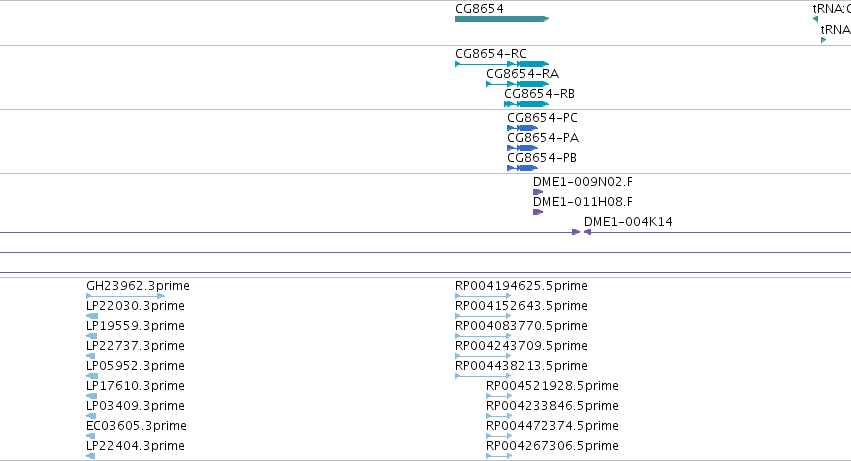Select the CG8654-RC transcript glyph
The width and height of the screenshot is (851, 461).
click(x=502, y=64)
